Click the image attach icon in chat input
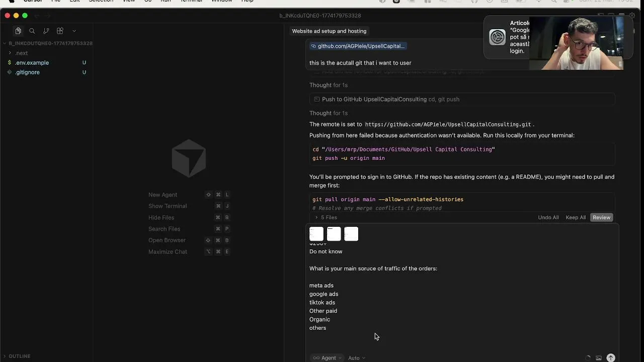 (599, 358)
